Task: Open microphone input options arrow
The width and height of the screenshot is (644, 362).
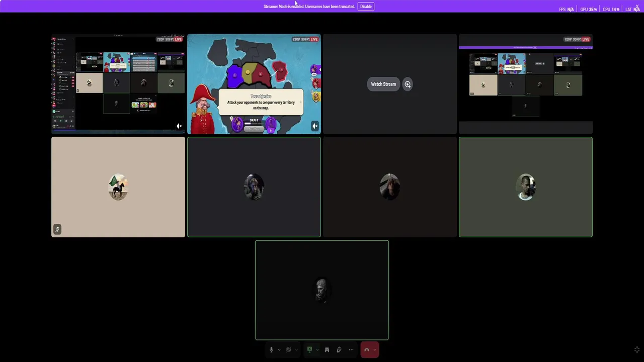Action: click(x=279, y=350)
